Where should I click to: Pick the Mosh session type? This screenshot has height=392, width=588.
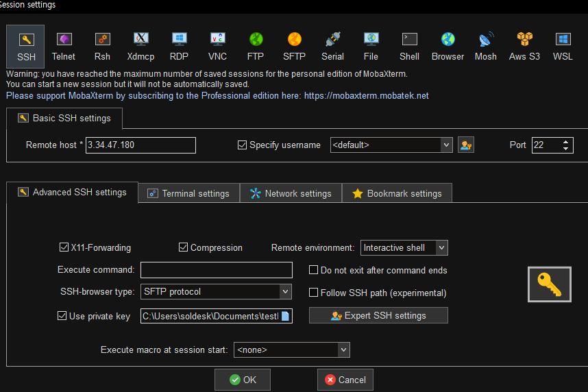(486, 47)
